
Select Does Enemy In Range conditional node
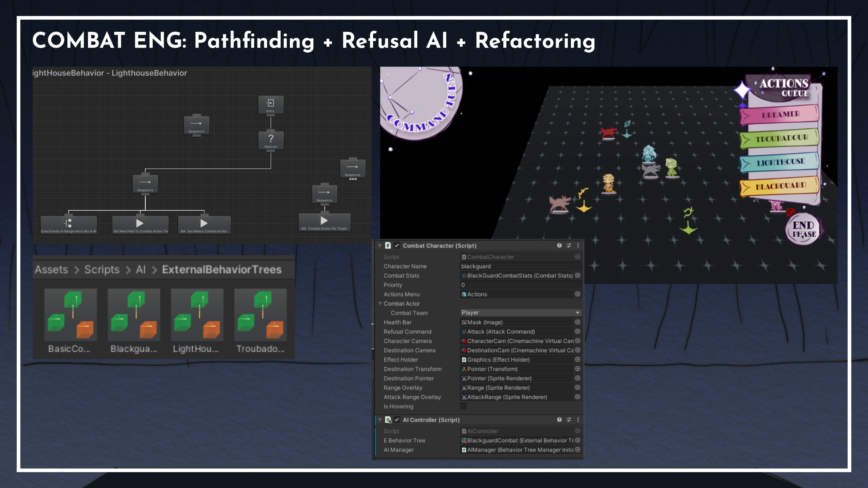click(x=68, y=225)
